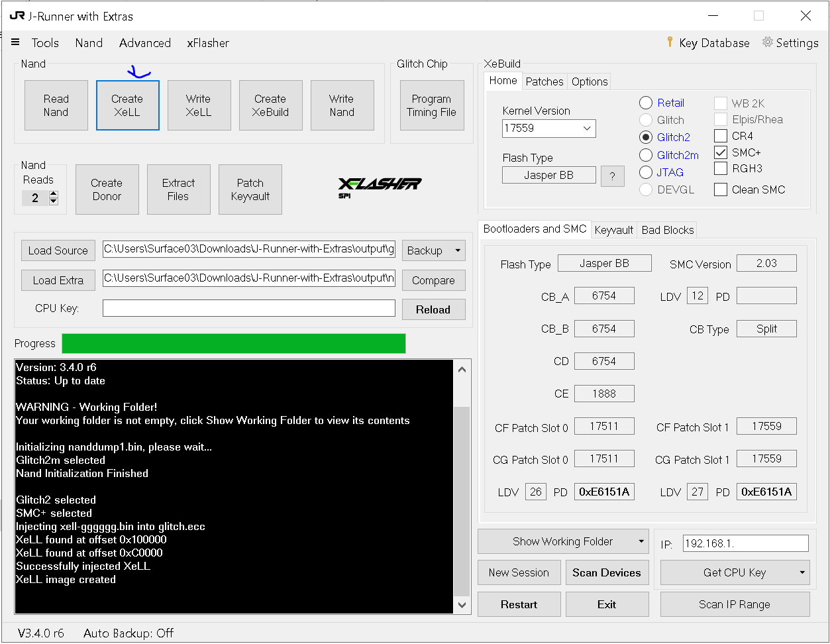Expand the Show Working Folder dropdown arrow

tap(641, 541)
